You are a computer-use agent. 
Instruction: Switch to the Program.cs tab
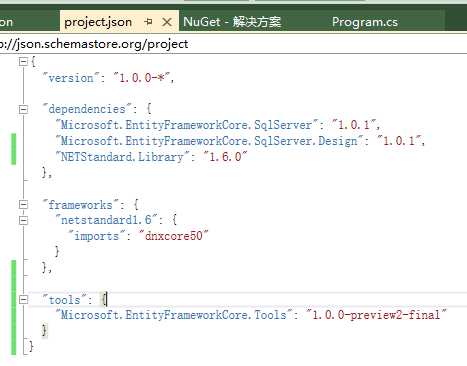[x=365, y=22]
